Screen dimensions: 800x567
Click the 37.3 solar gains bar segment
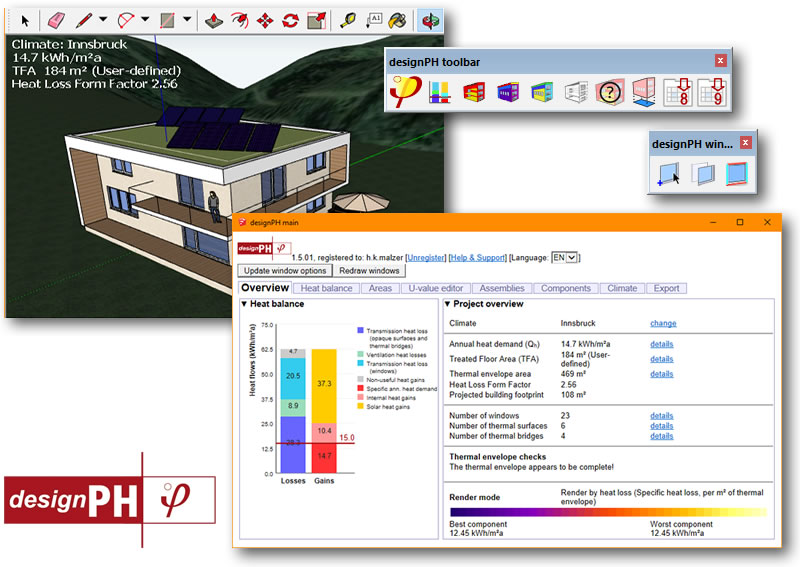pyautogui.click(x=324, y=386)
